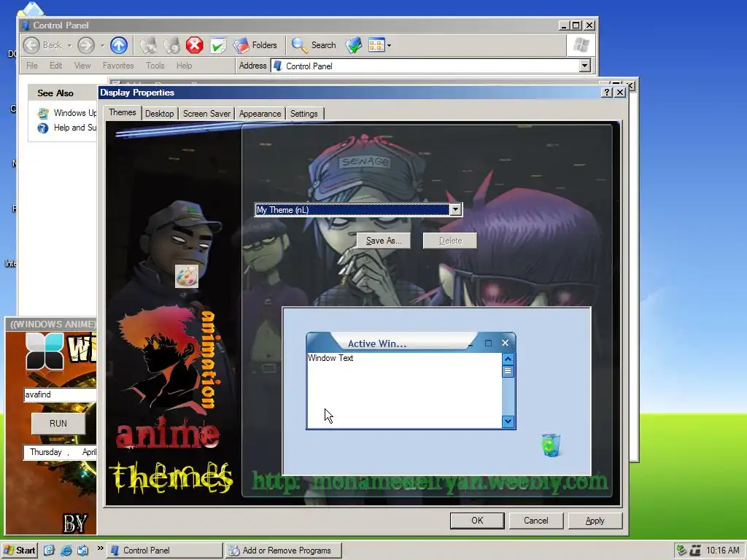The width and height of the screenshot is (747, 560).
Task: Switch to the Screen Saver tab
Action: pyautogui.click(x=206, y=113)
